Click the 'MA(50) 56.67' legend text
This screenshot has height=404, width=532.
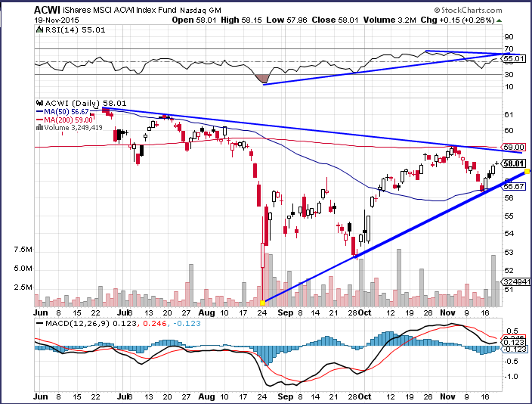point(66,112)
